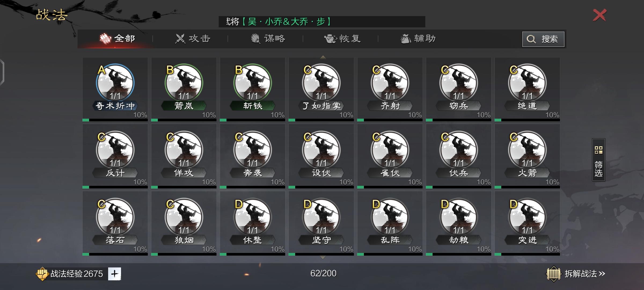Expand list with the bottom down arrow

click(x=323, y=257)
